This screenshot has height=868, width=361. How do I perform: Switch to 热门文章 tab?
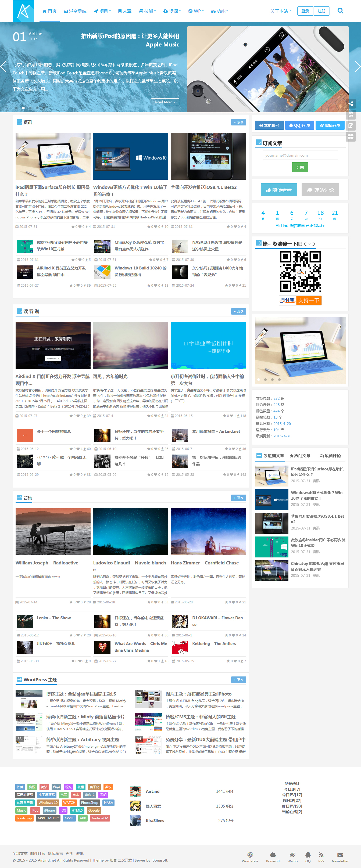click(300, 456)
